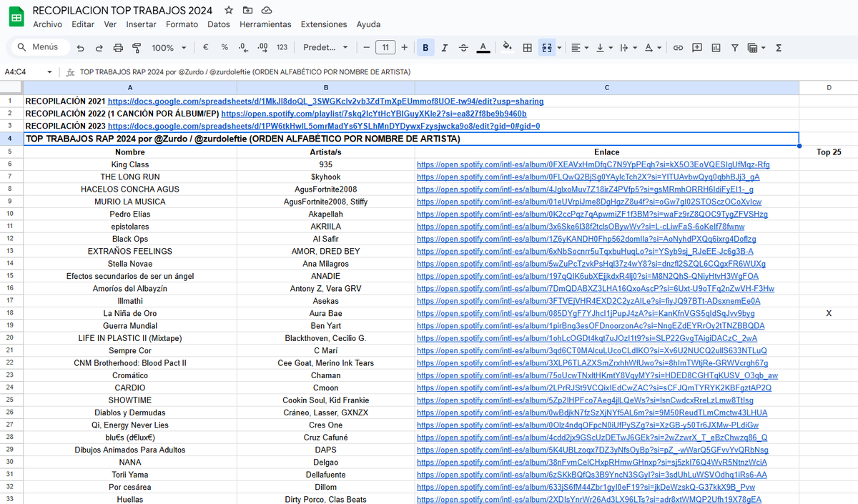Open name box dropdown arrow
858x504 pixels.
(49, 72)
